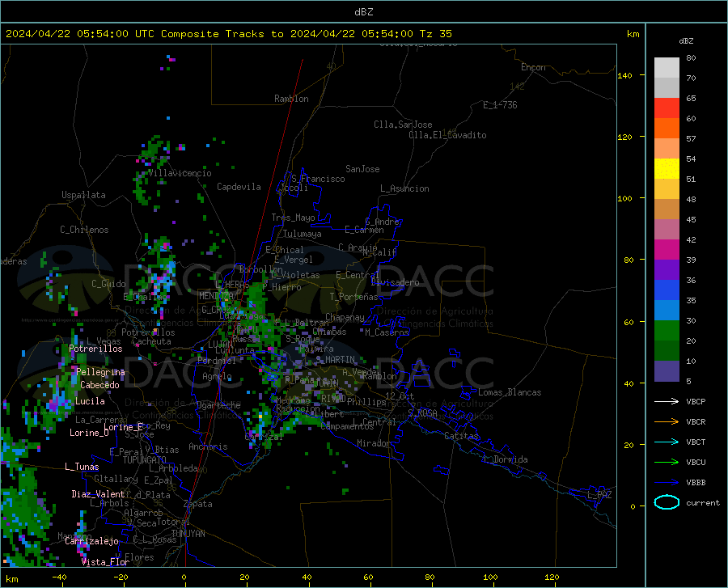Screen dimensions: 728x588
Task: Click the Divisadero map label
Action: click(x=395, y=282)
